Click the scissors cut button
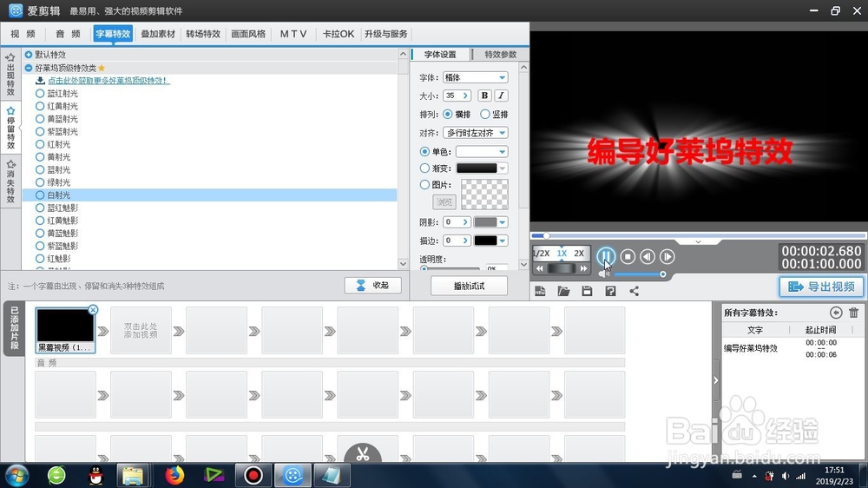Screen dimensions: 868x488 pyautogui.click(x=363, y=453)
